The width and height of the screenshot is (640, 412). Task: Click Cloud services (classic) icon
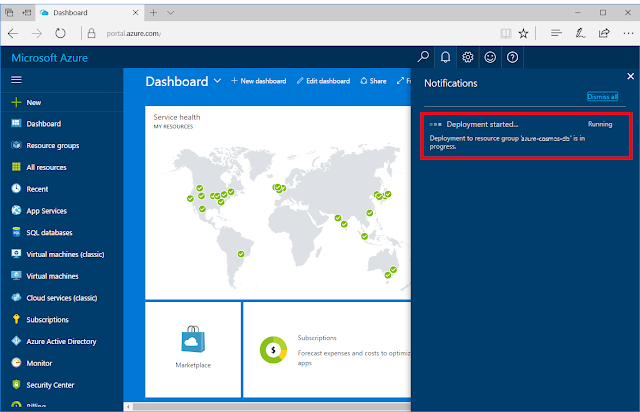click(x=16, y=297)
